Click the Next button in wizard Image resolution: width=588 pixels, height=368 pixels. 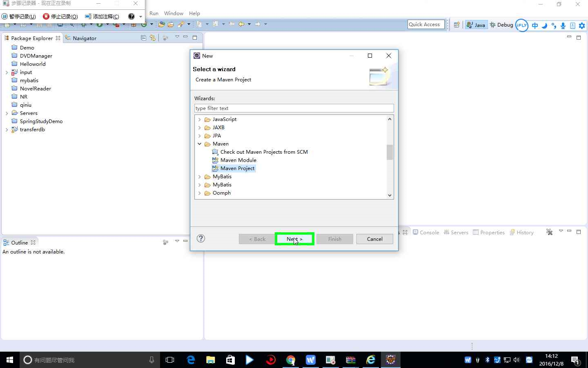pyautogui.click(x=294, y=239)
